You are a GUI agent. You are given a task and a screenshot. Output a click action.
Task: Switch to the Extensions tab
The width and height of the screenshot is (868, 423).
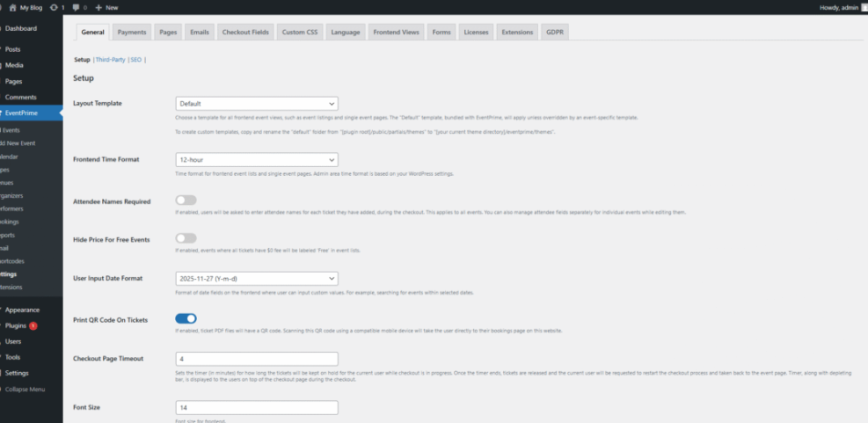point(517,33)
